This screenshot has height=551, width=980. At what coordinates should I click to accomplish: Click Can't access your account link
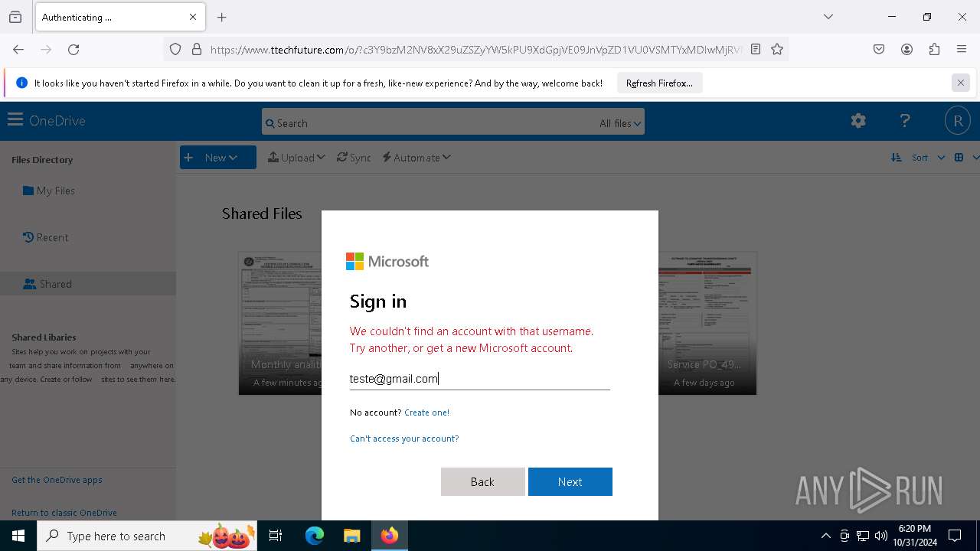pyautogui.click(x=404, y=439)
